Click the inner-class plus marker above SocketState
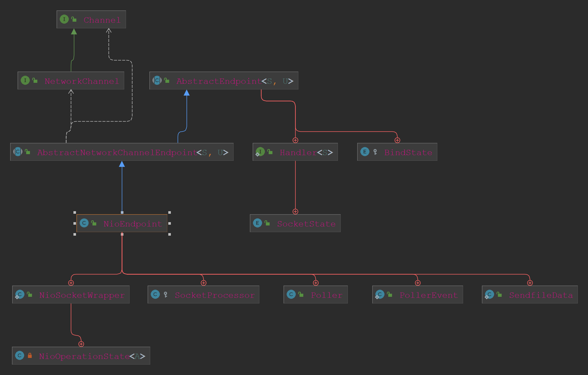The image size is (588, 375). [x=295, y=211]
